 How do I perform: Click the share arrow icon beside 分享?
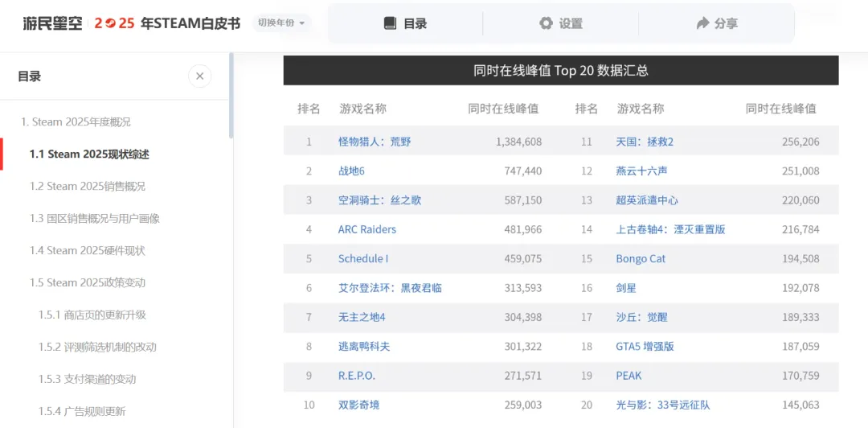click(x=702, y=23)
